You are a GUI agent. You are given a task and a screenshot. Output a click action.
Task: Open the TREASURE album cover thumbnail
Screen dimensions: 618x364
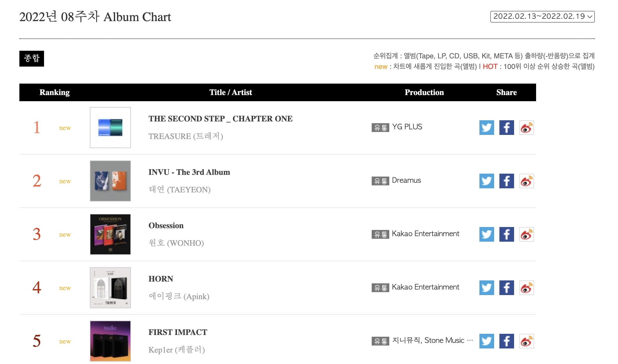(x=110, y=128)
